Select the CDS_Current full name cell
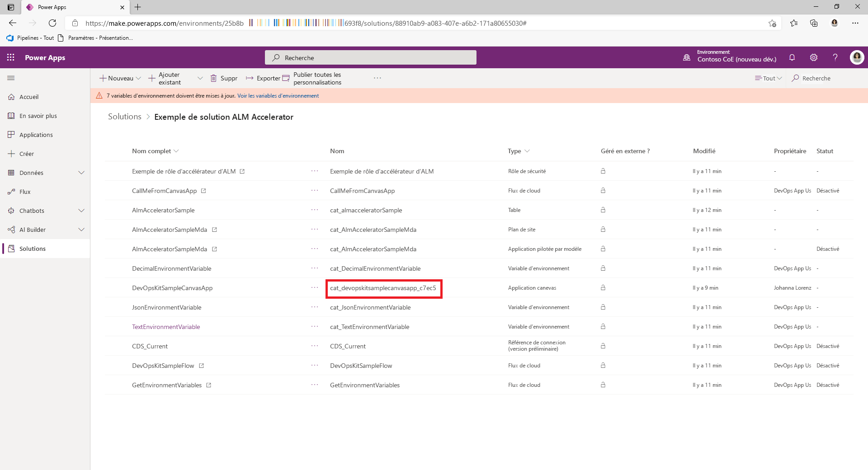868x470 pixels. [150, 346]
